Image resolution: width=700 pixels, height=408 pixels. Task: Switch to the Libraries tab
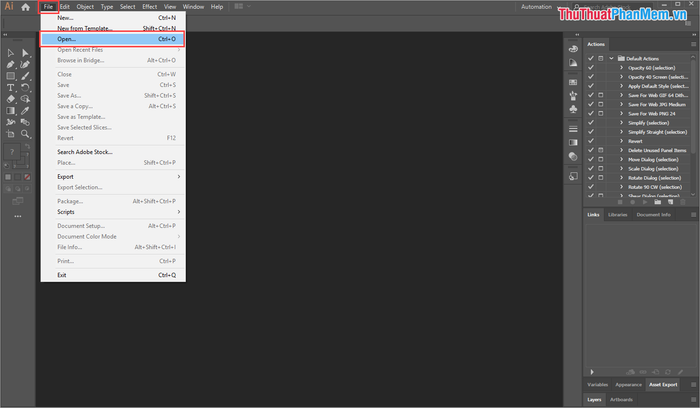(617, 215)
